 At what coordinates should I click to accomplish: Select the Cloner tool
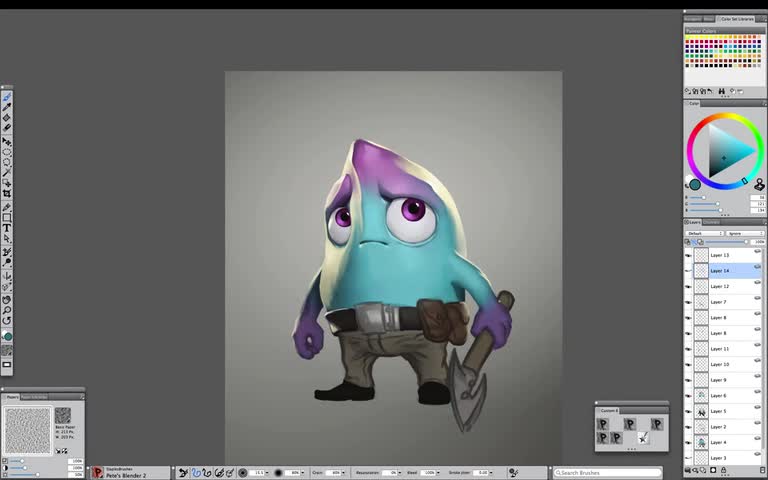point(7,252)
